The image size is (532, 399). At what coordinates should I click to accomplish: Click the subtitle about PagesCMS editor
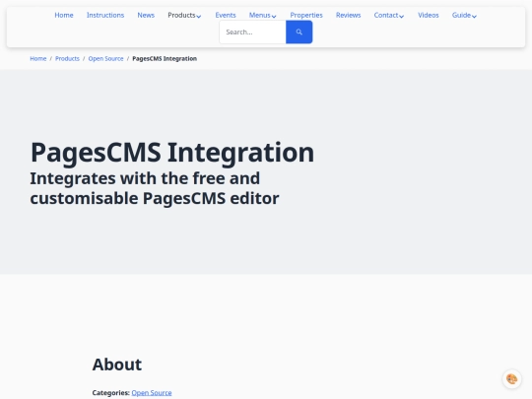(155, 188)
